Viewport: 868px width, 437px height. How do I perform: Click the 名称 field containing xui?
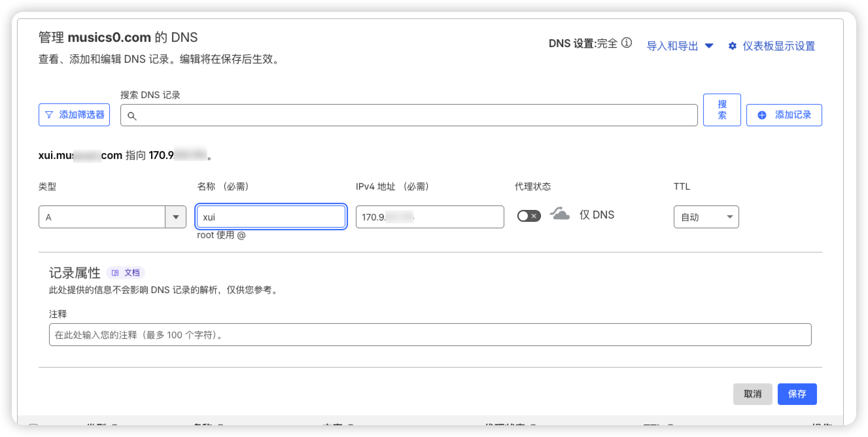[271, 217]
